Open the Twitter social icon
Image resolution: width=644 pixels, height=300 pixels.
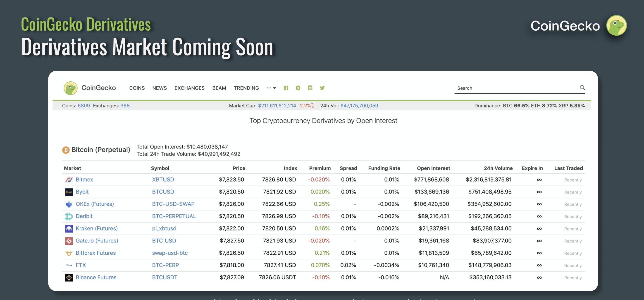click(322, 88)
